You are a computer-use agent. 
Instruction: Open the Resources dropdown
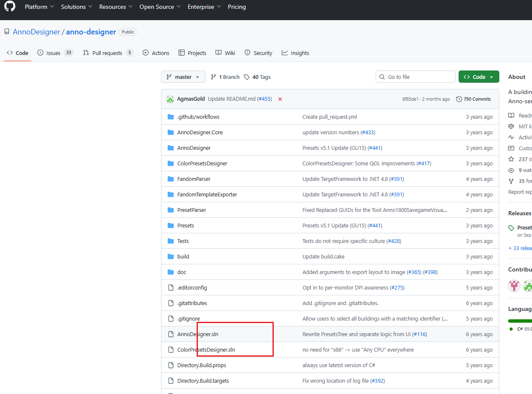tap(116, 7)
